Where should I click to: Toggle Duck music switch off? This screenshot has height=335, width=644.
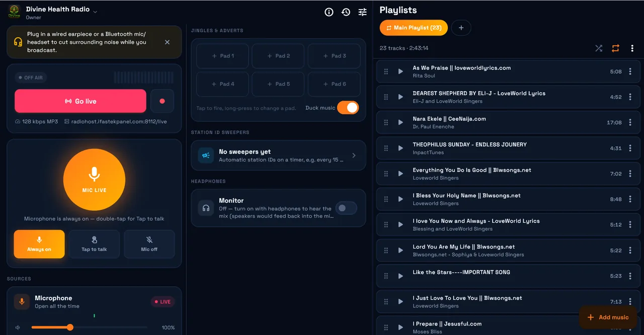coord(348,108)
